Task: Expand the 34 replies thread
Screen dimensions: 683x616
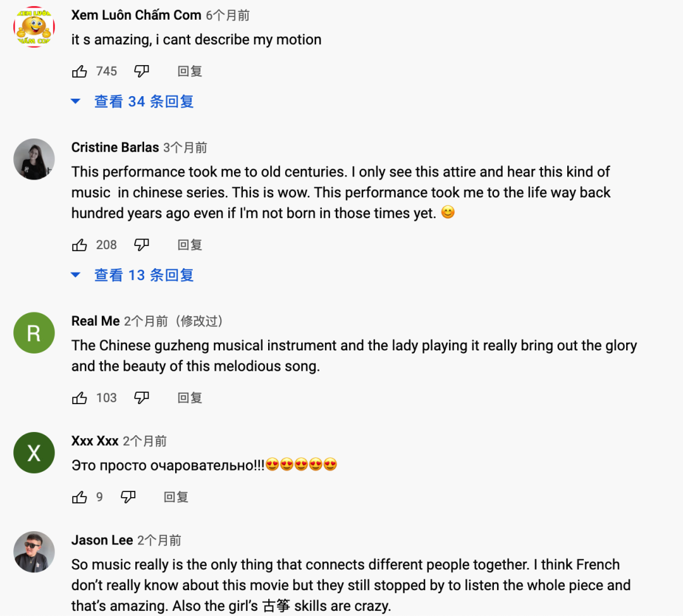Action: click(144, 101)
